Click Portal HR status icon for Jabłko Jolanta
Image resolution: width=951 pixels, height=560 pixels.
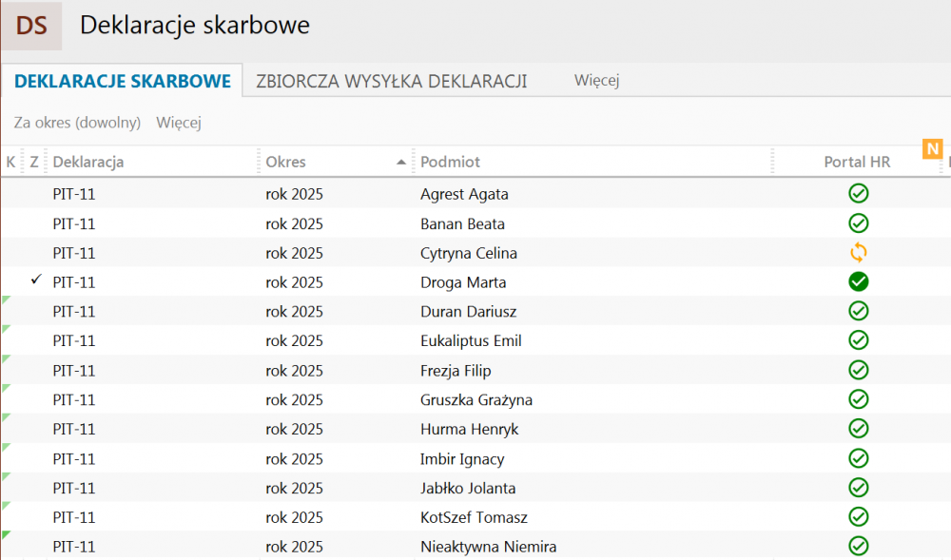tap(858, 488)
